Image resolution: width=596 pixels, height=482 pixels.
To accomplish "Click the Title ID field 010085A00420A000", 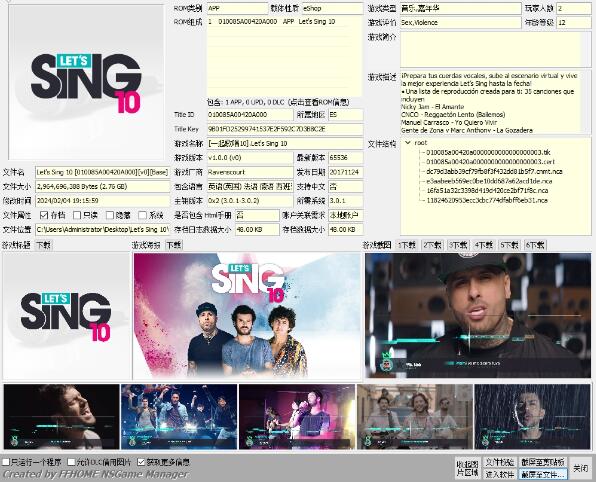I will tap(250, 115).
